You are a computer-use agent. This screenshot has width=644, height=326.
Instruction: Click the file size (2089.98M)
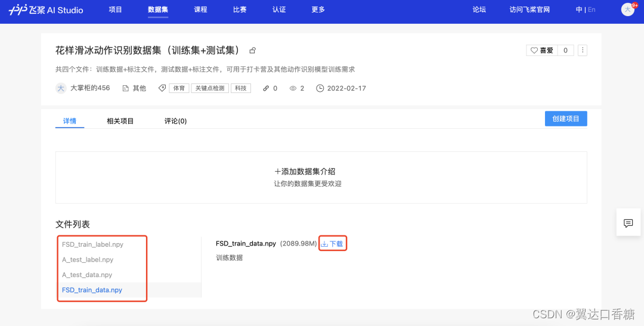[299, 244]
